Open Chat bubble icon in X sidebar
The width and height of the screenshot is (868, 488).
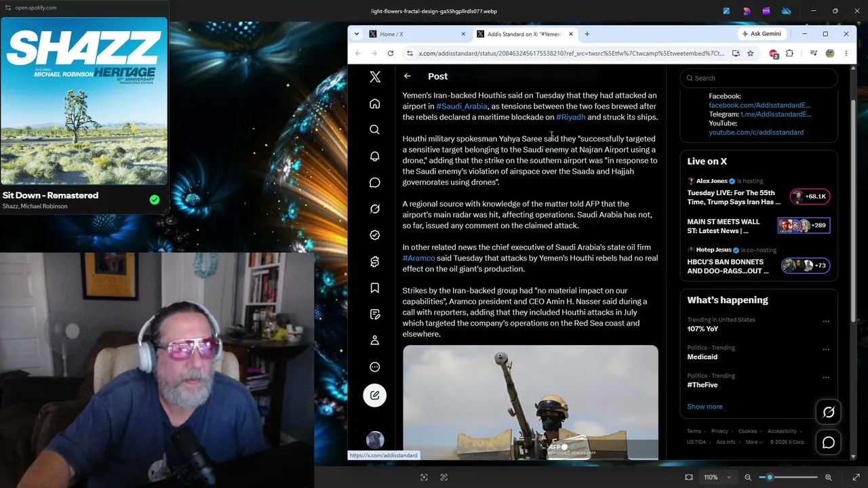click(x=375, y=182)
